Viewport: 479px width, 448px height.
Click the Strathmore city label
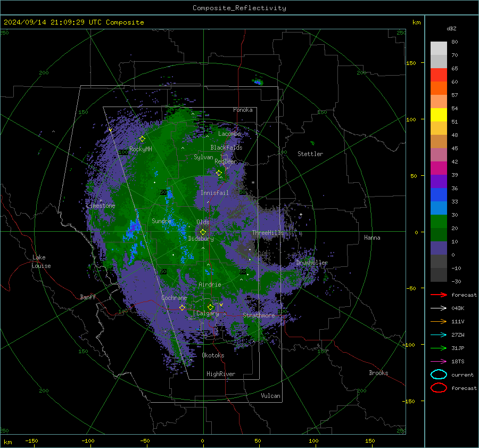[259, 315]
